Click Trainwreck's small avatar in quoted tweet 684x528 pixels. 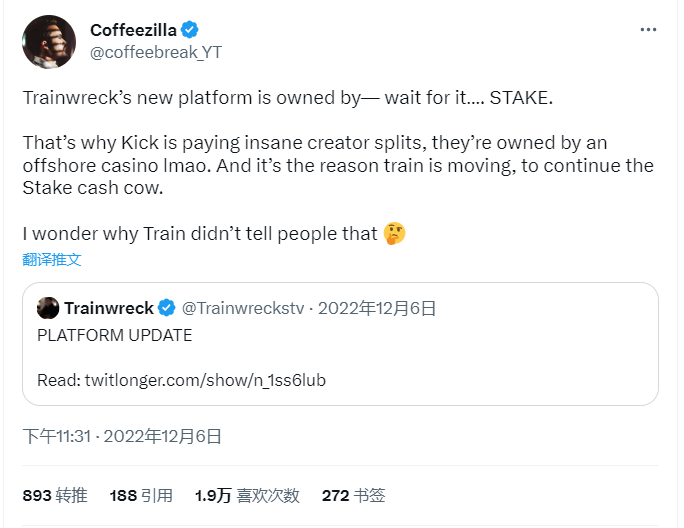[47, 308]
